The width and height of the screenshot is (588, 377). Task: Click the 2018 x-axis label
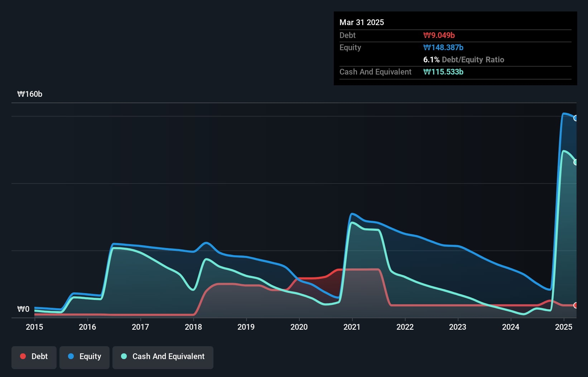point(193,327)
